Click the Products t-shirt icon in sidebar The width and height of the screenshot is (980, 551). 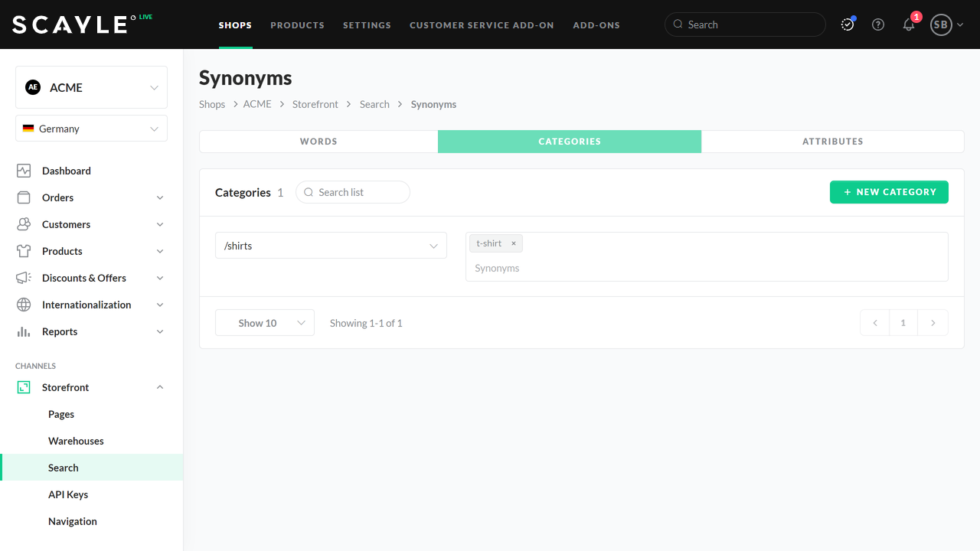(x=24, y=251)
